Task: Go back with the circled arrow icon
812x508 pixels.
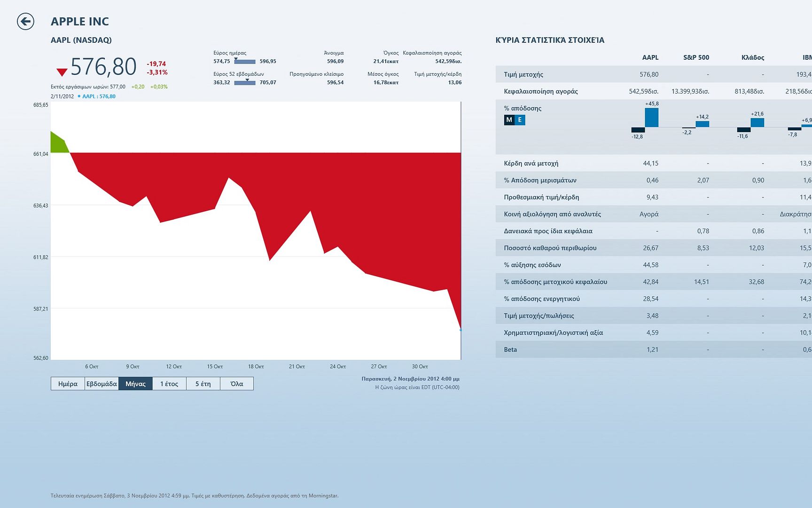Action: [25, 21]
